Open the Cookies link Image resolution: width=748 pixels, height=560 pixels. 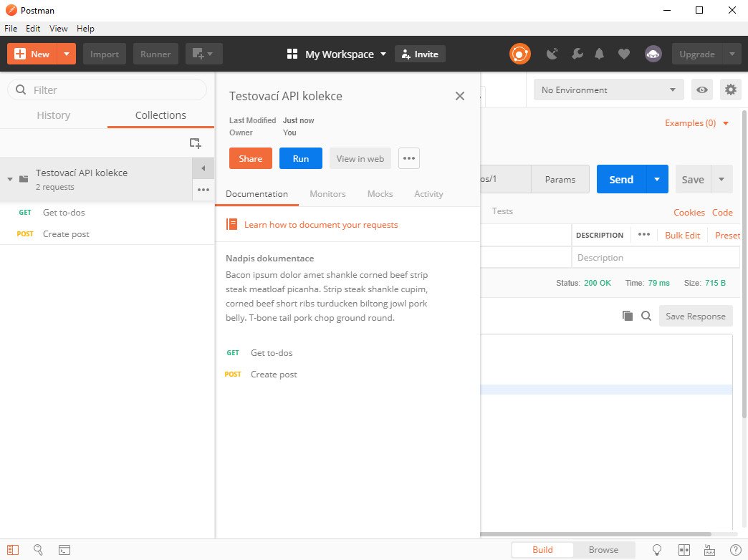point(689,212)
